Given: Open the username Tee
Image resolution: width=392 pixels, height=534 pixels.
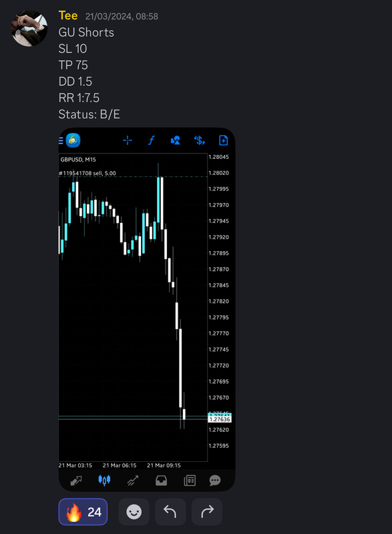Looking at the screenshot, I should pyautogui.click(x=67, y=15).
